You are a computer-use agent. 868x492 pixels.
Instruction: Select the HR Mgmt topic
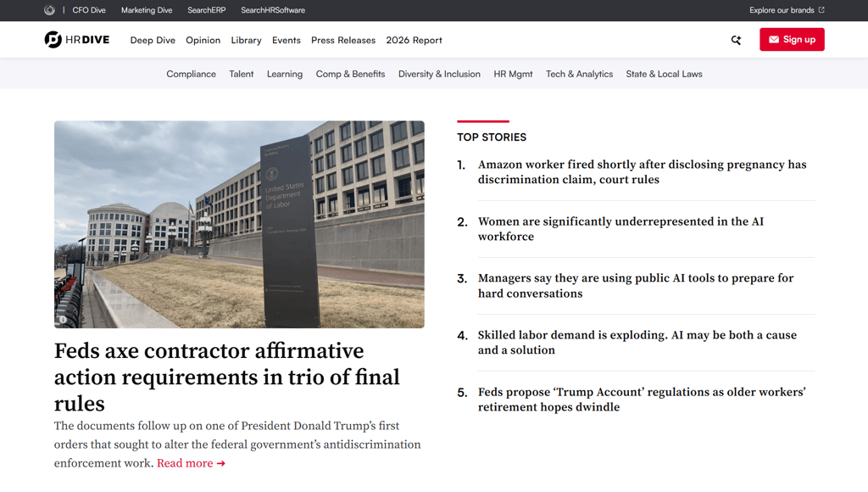point(513,74)
